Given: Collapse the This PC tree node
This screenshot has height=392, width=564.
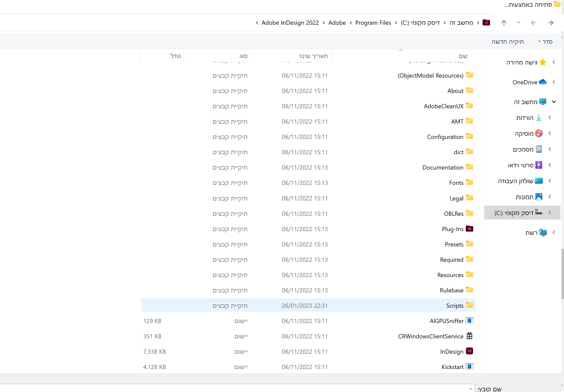Looking at the screenshot, I should (x=554, y=102).
